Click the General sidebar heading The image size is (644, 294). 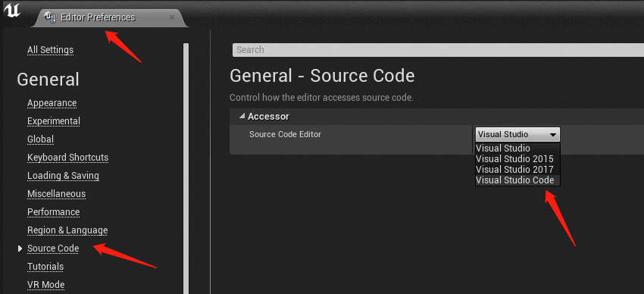coord(48,80)
